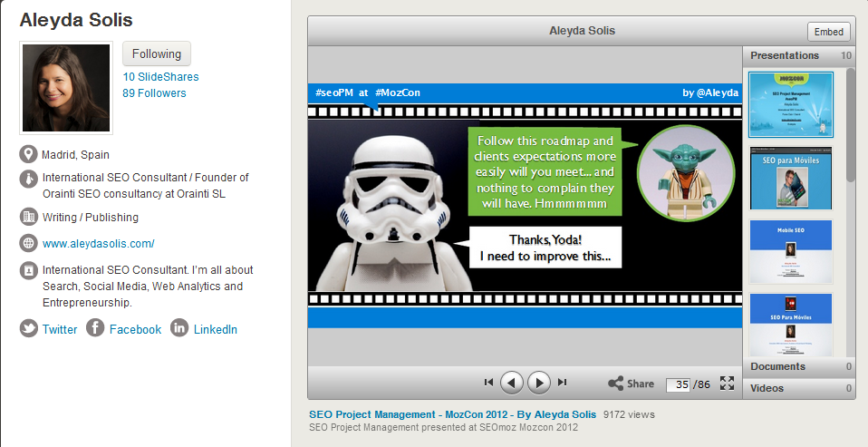Open the 10 SlideShares link
The width and height of the screenshot is (868, 447).
click(x=161, y=77)
